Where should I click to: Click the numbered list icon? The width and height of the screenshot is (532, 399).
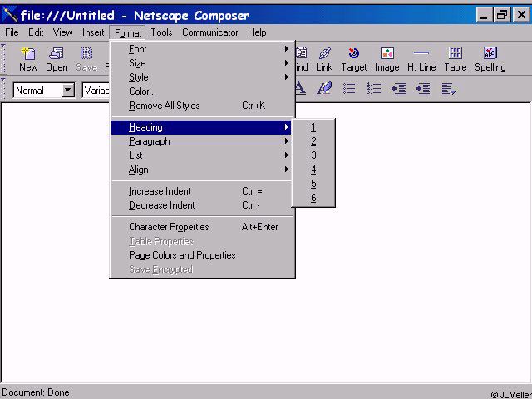(374, 89)
